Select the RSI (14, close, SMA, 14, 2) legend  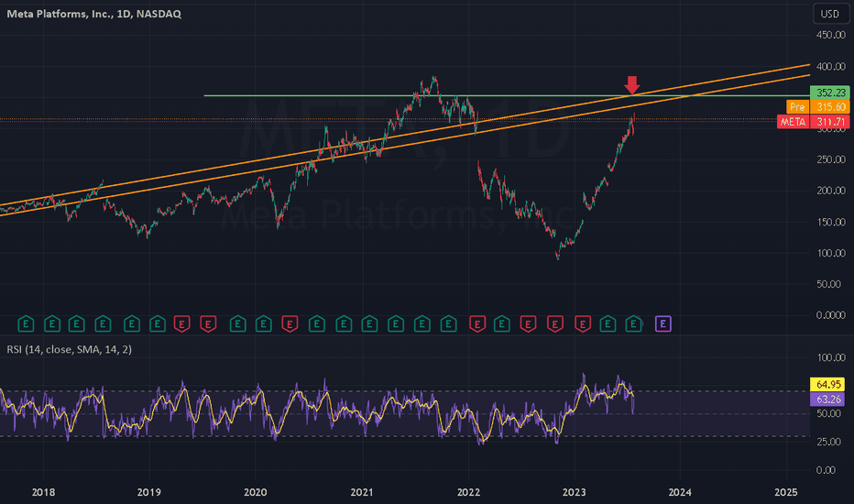coord(69,349)
